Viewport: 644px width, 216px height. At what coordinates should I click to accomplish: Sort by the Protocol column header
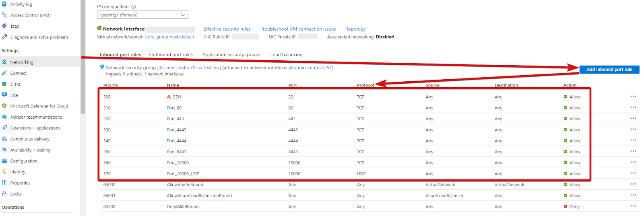coord(365,85)
